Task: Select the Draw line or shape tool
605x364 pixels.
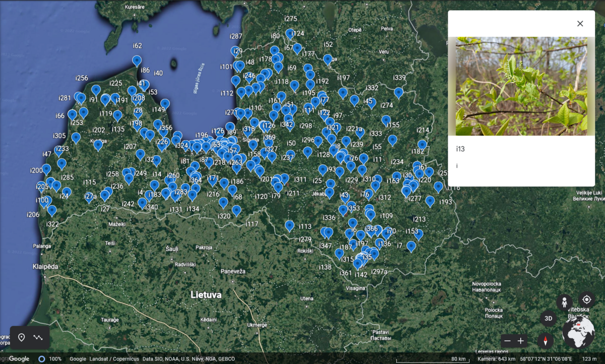Action: [38, 337]
